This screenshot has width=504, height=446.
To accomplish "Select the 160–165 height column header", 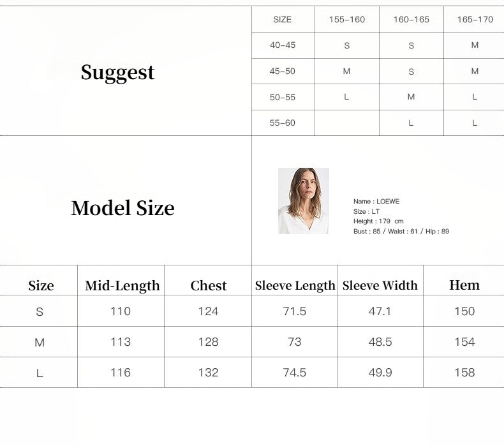I will pos(411,20).
